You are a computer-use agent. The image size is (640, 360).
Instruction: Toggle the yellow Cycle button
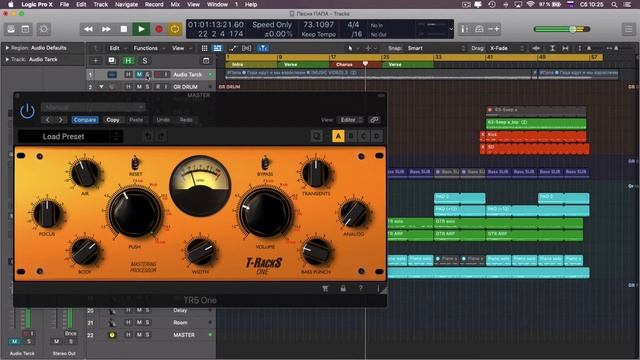tap(175, 29)
